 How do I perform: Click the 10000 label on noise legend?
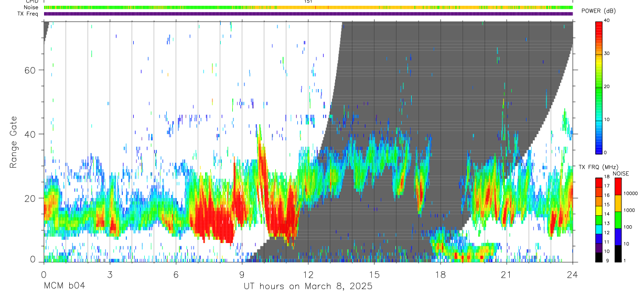pyautogui.click(x=631, y=193)
